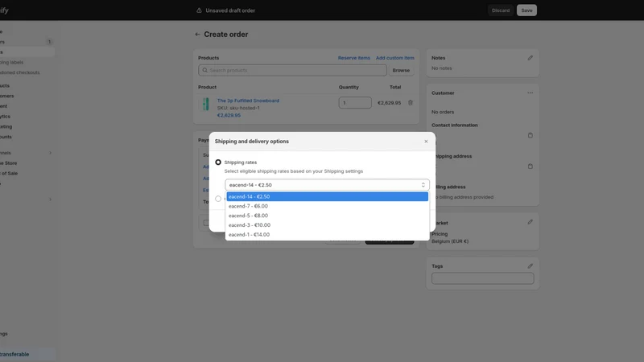Open Point of Sale in the sidebar
The image size is (644, 362).
9,173
